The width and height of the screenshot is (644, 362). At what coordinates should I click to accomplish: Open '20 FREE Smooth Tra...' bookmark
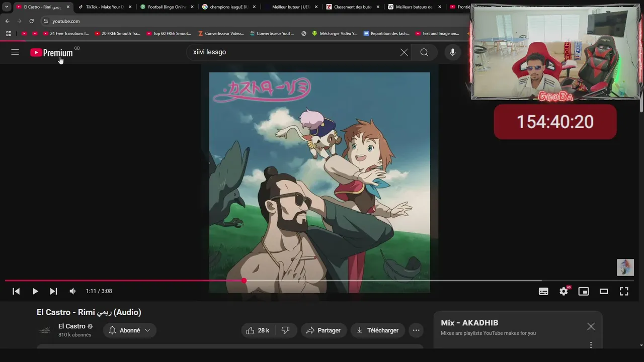[x=118, y=34]
